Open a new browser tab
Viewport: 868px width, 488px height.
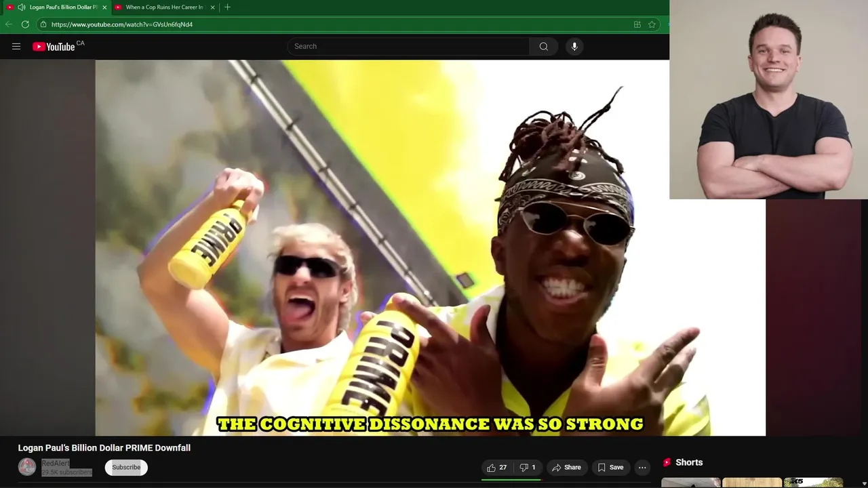tap(227, 7)
